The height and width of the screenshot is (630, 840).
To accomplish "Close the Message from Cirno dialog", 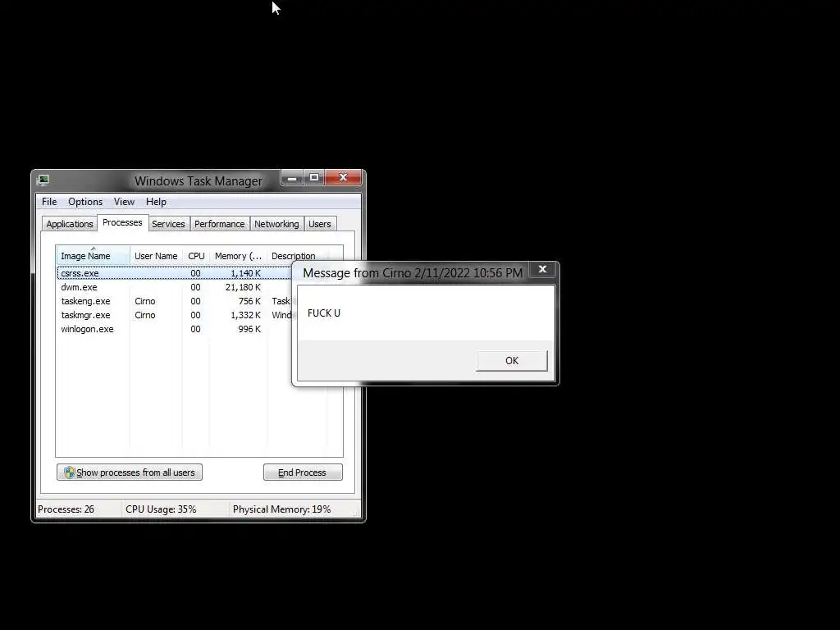I will click(542, 269).
